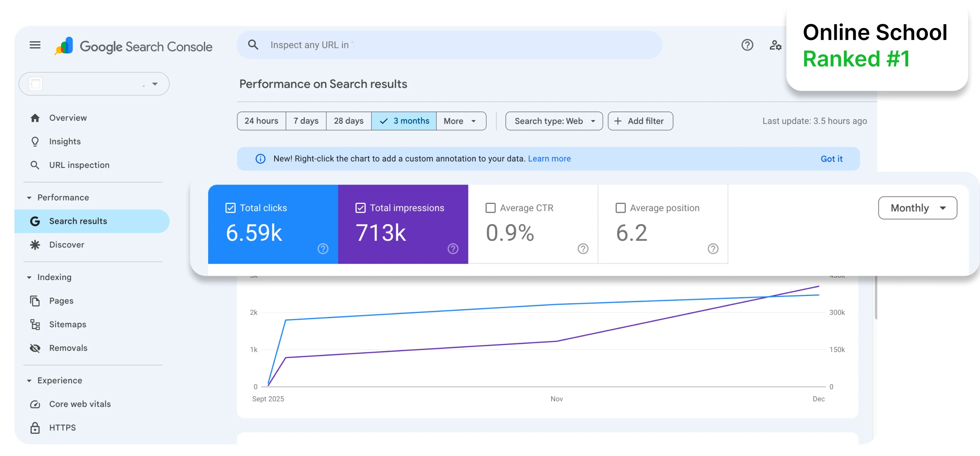Select the Insights lightbulb icon

[x=35, y=141]
